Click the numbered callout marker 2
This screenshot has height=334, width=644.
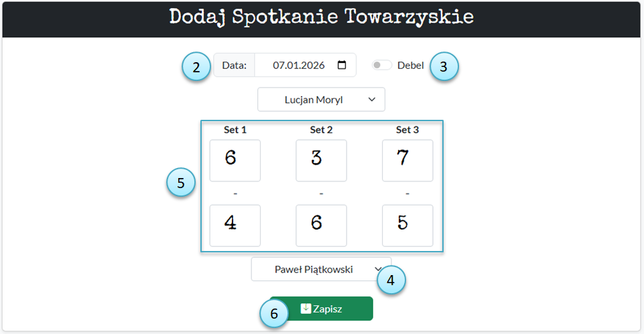point(196,67)
